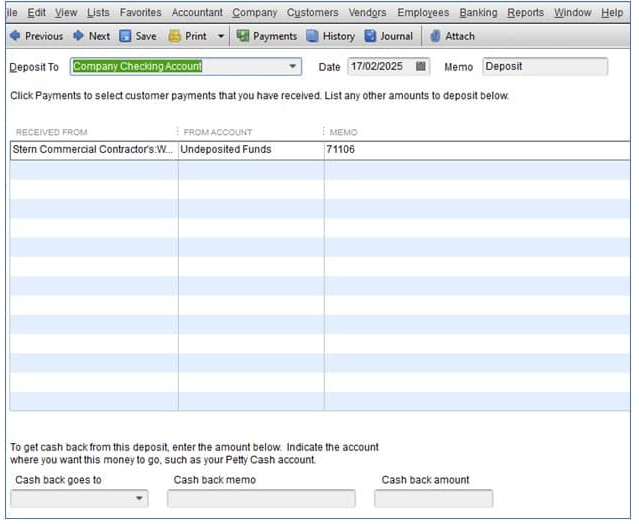Open the Accountant menu
Viewport: 639px width, 524px height.
coord(197,13)
